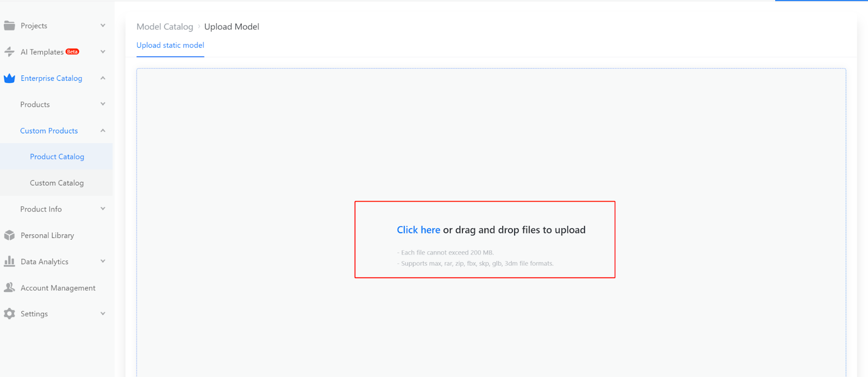The width and height of the screenshot is (868, 377).
Task: Click the red Beta badge
Action: click(72, 52)
